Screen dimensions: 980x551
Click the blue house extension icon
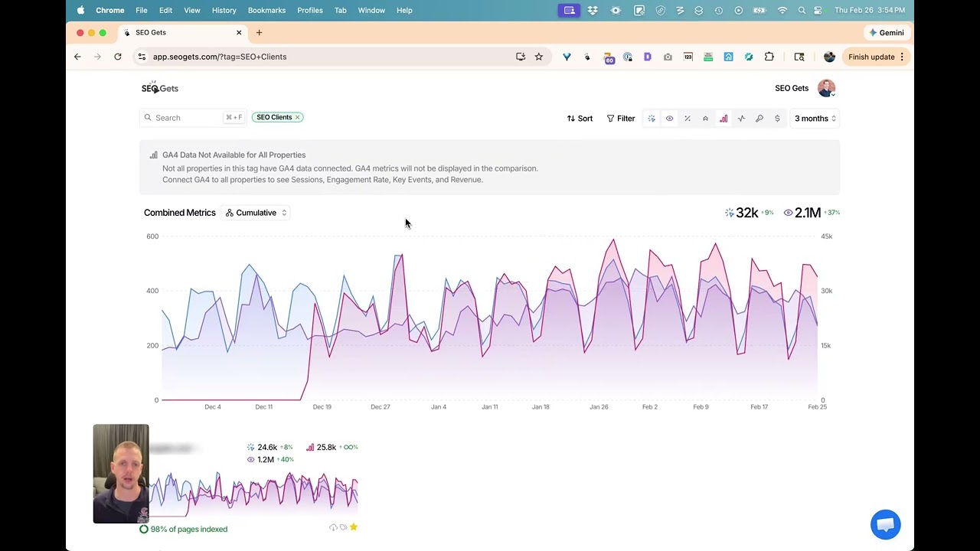click(x=728, y=57)
